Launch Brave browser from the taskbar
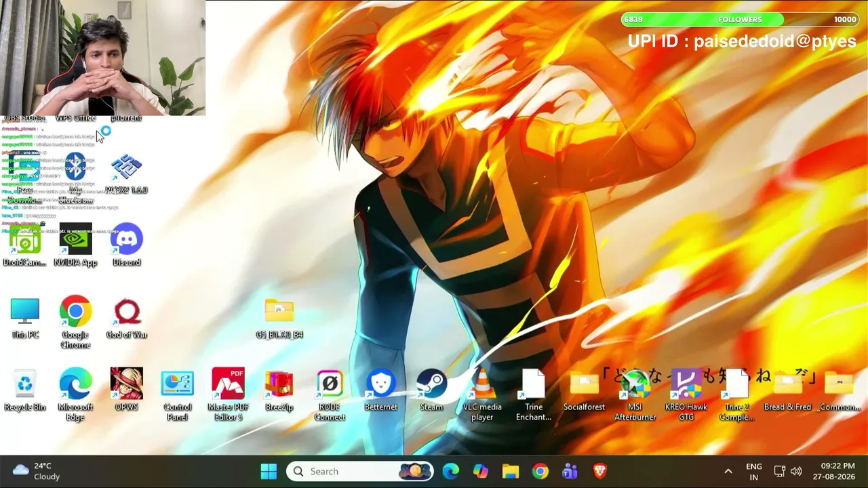868x488 pixels. click(600, 471)
